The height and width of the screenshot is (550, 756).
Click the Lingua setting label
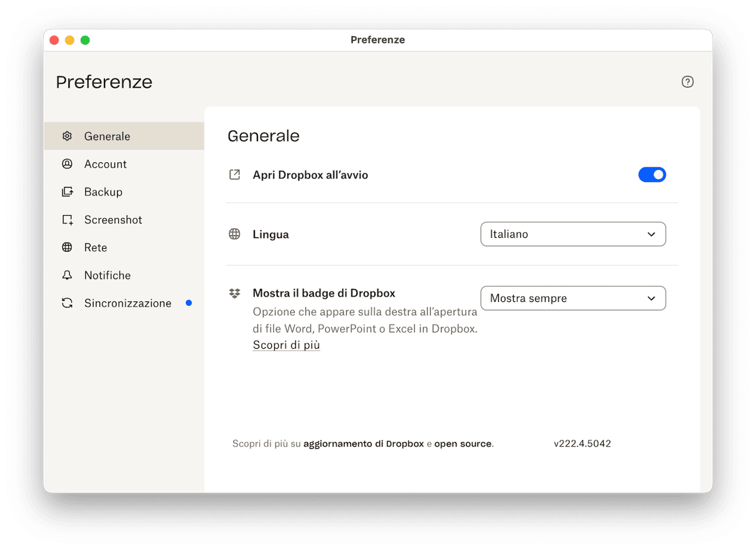tap(270, 235)
